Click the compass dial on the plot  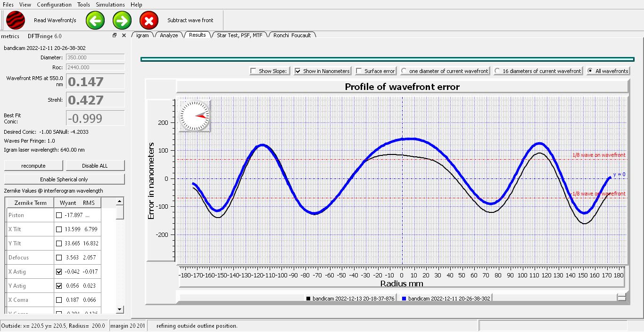(195, 116)
